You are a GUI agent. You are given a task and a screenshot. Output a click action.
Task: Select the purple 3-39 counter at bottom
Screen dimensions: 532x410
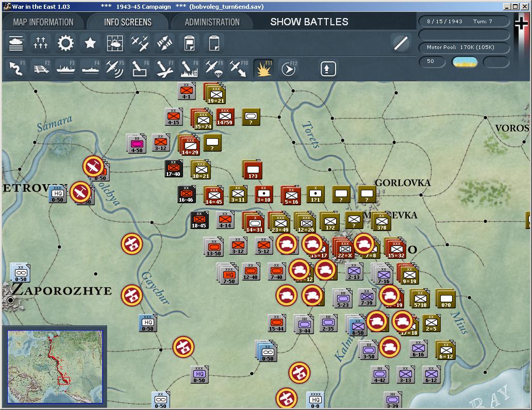(393, 400)
